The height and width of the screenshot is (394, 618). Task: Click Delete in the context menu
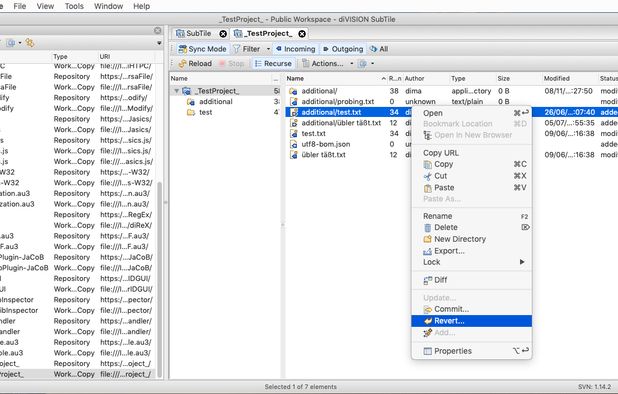pyautogui.click(x=471, y=227)
